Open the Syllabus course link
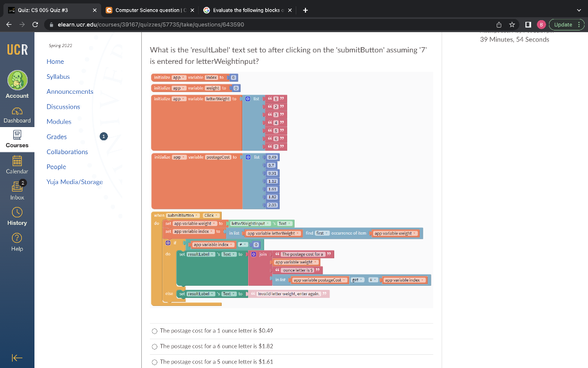Image resolution: width=588 pixels, height=368 pixels. click(x=58, y=76)
